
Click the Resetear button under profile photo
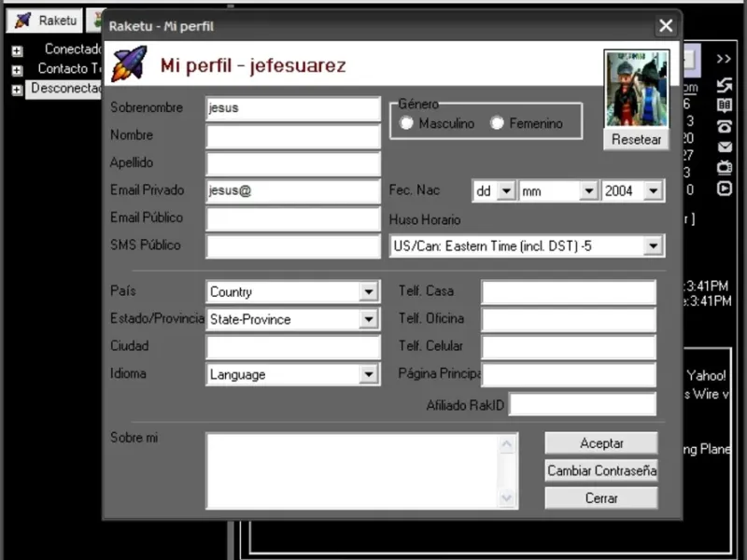click(x=636, y=139)
